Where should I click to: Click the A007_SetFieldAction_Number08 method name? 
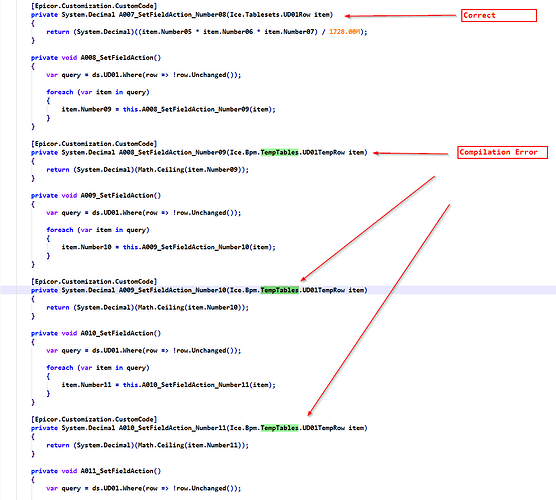(x=173, y=15)
